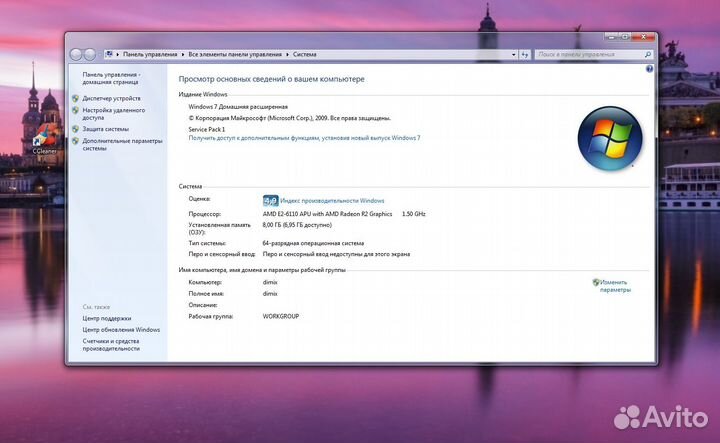
Task: Click the shield icon beside Дополнительные параметры системы
Action: point(75,141)
